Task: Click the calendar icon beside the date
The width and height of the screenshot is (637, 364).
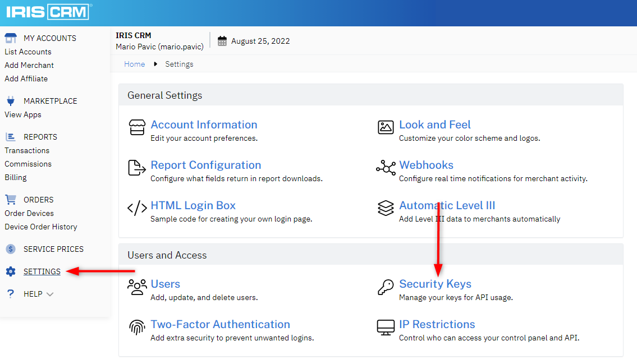Action: tap(222, 41)
